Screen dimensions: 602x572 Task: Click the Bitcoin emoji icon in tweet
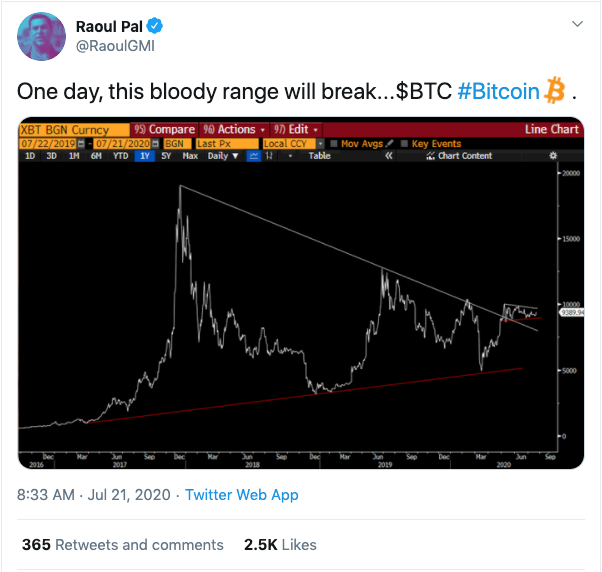(x=555, y=92)
